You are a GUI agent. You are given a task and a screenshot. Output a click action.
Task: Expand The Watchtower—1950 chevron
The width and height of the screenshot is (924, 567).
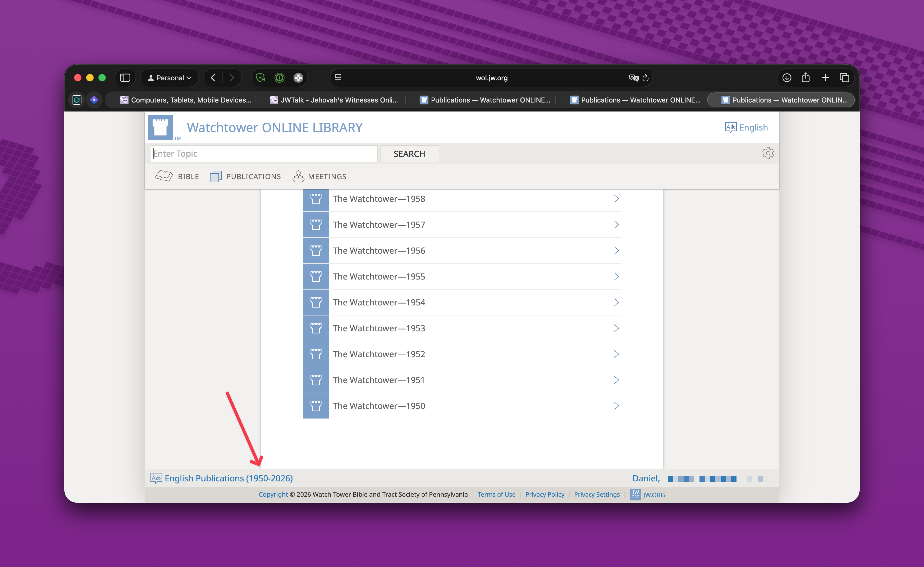pyautogui.click(x=616, y=406)
